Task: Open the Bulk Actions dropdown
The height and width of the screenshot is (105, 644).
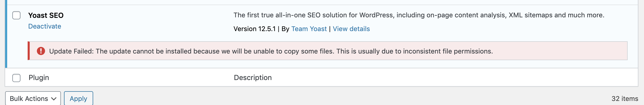Action: pos(33,98)
